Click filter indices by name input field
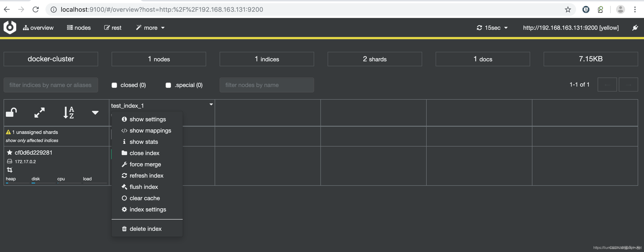Image resolution: width=644 pixels, height=252 pixels. pos(51,85)
